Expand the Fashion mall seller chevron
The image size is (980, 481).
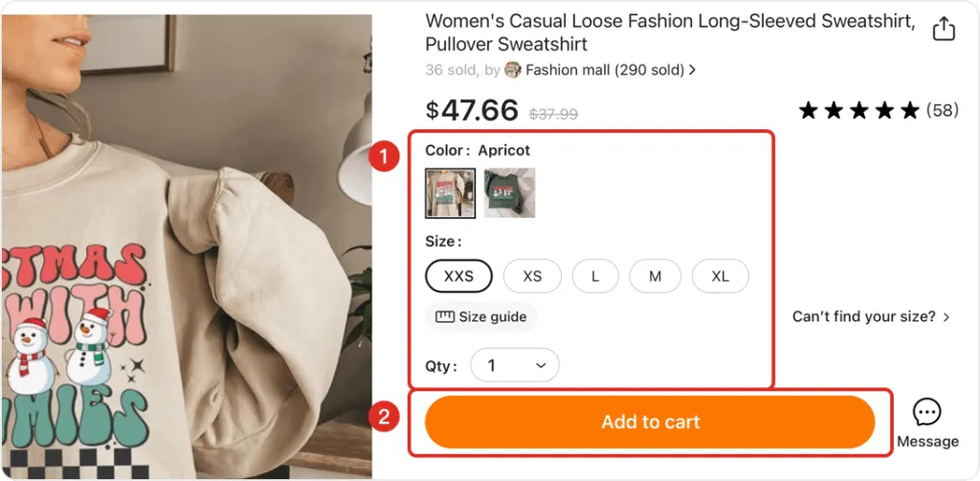click(692, 70)
